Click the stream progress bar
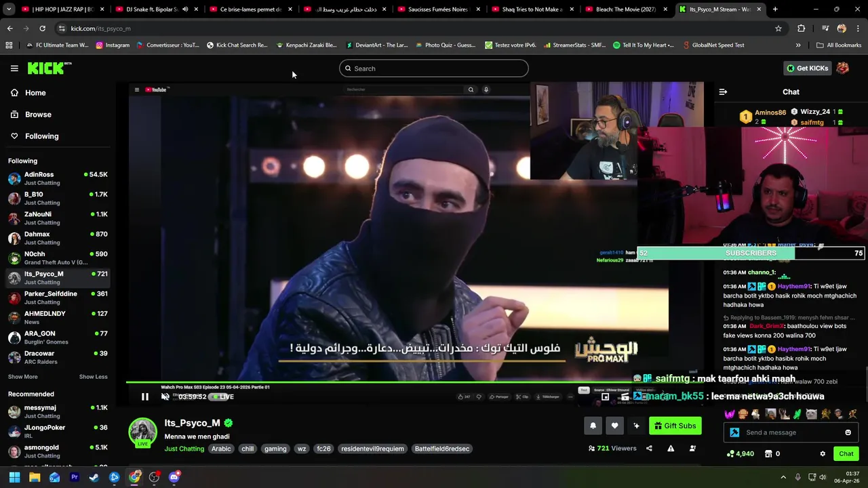This screenshot has height=488, width=868. (415, 383)
